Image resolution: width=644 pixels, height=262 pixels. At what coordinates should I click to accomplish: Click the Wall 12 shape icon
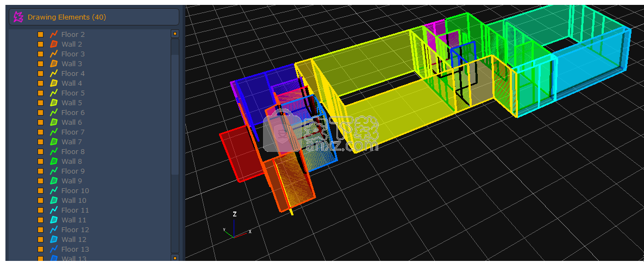pos(53,239)
